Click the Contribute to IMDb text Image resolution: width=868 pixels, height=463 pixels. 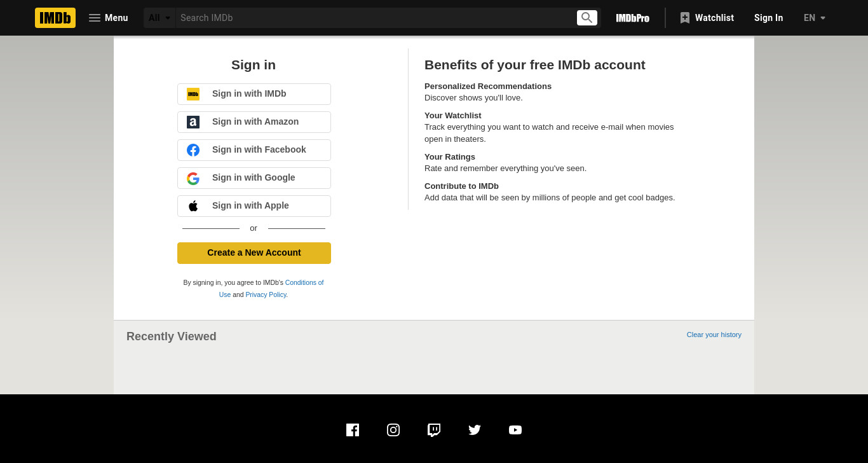pyautogui.click(x=461, y=186)
